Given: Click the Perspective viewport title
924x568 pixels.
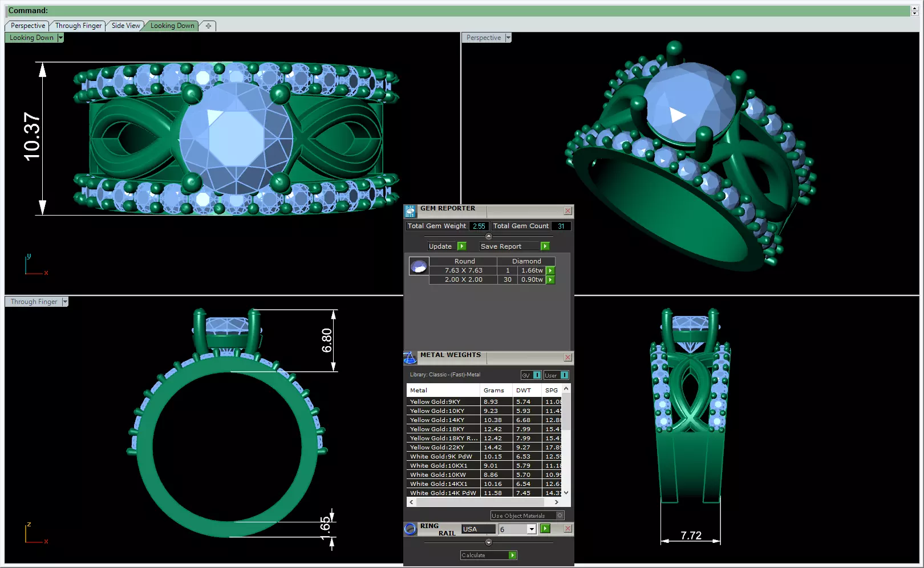Looking at the screenshot, I should 484,38.
